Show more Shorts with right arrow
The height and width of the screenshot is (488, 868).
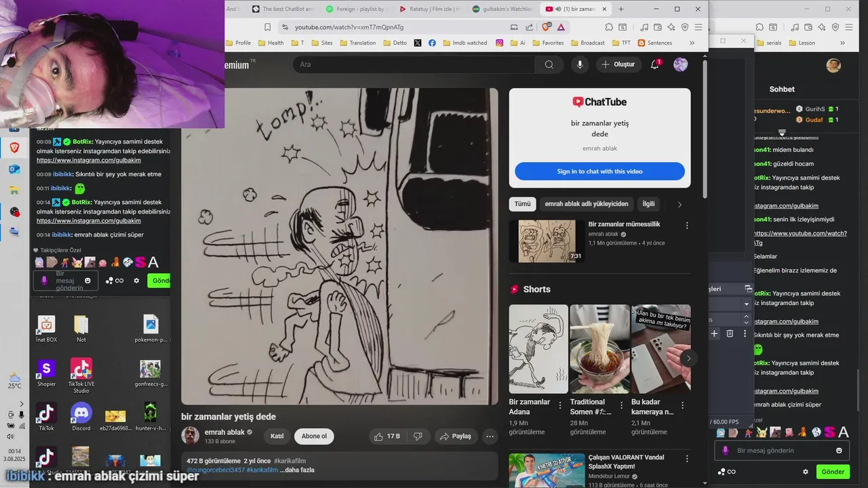688,359
